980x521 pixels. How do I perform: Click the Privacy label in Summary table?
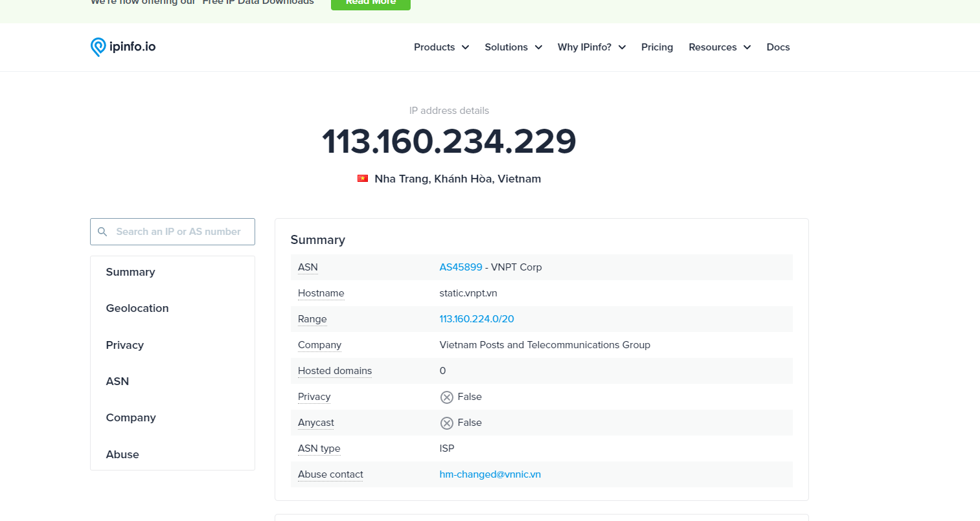tap(314, 397)
